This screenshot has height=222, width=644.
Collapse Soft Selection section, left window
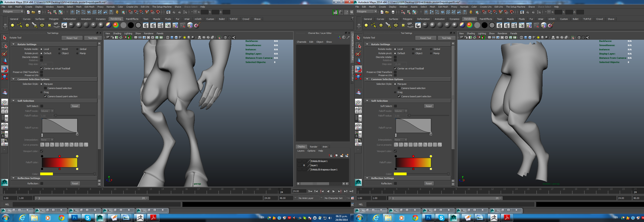14,101
